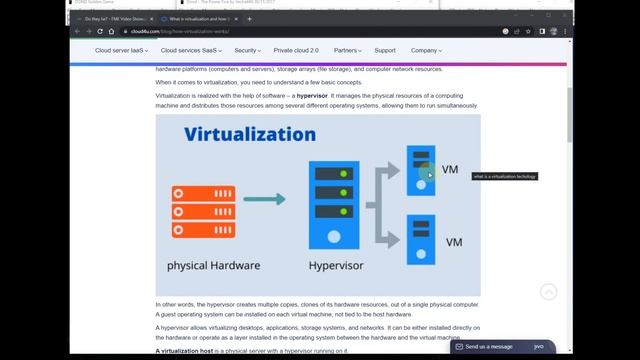Open a new browser tab
The width and height of the screenshot is (640, 360).
[x=249, y=19]
